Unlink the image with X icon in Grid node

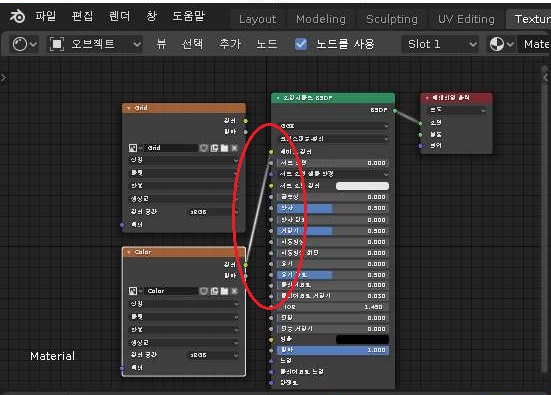click(x=234, y=148)
